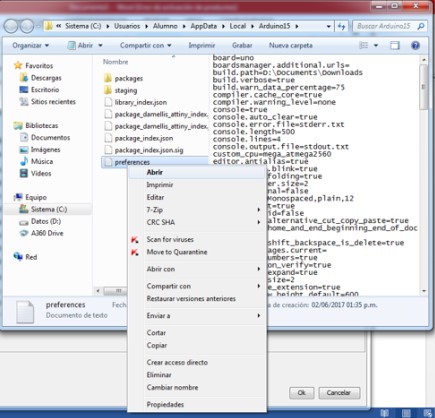This screenshot has height=418, width=435.
Task: Open Música library
Action: click(x=37, y=161)
